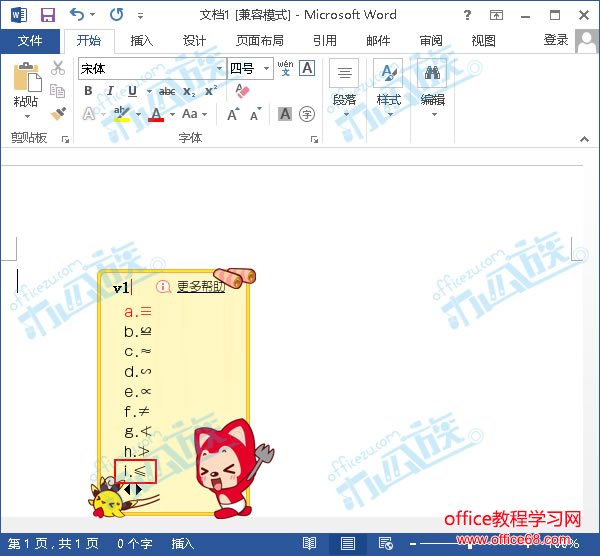Image resolution: width=600 pixels, height=556 pixels.
Task: Undo the last action
Action: coord(77,15)
